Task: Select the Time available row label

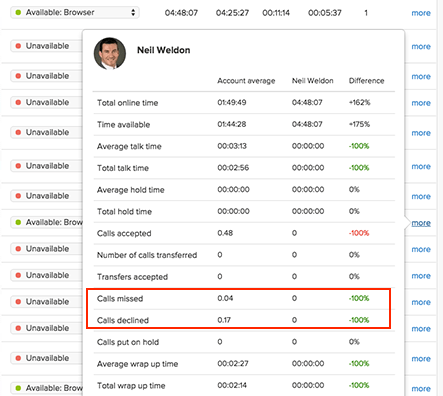Action: click(x=123, y=125)
